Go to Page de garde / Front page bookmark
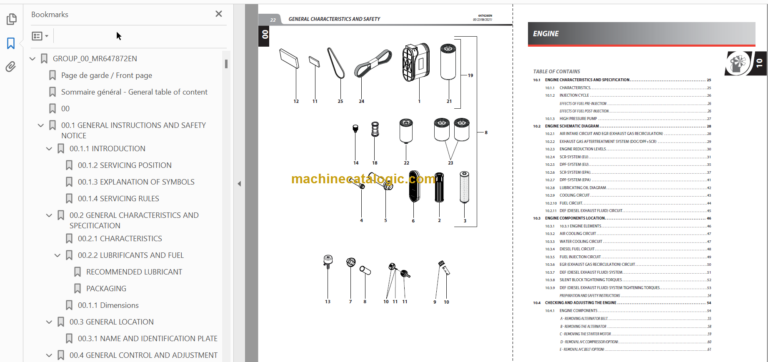768x362 pixels. 106,75
